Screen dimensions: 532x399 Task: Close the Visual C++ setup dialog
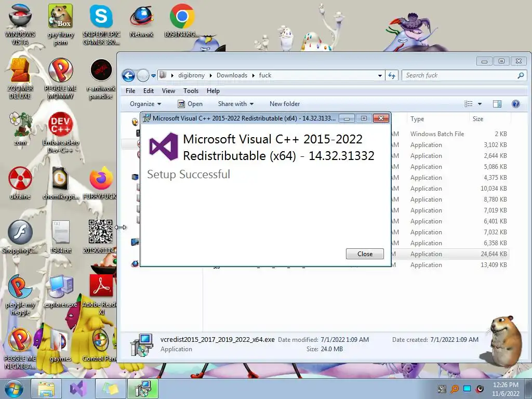click(365, 254)
